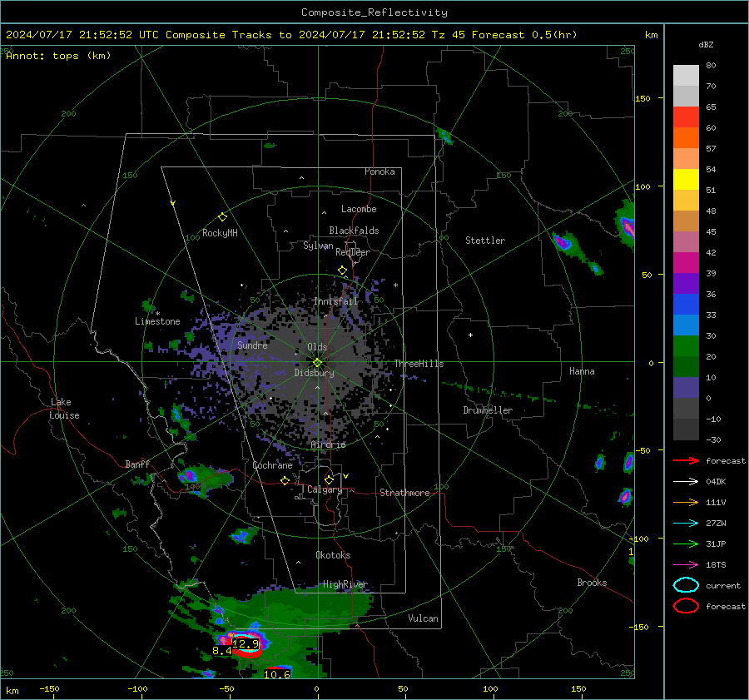Viewport: 749px width, 700px height.
Task: Click the Brooks city label
Action: pyautogui.click(x=592, y=583)
